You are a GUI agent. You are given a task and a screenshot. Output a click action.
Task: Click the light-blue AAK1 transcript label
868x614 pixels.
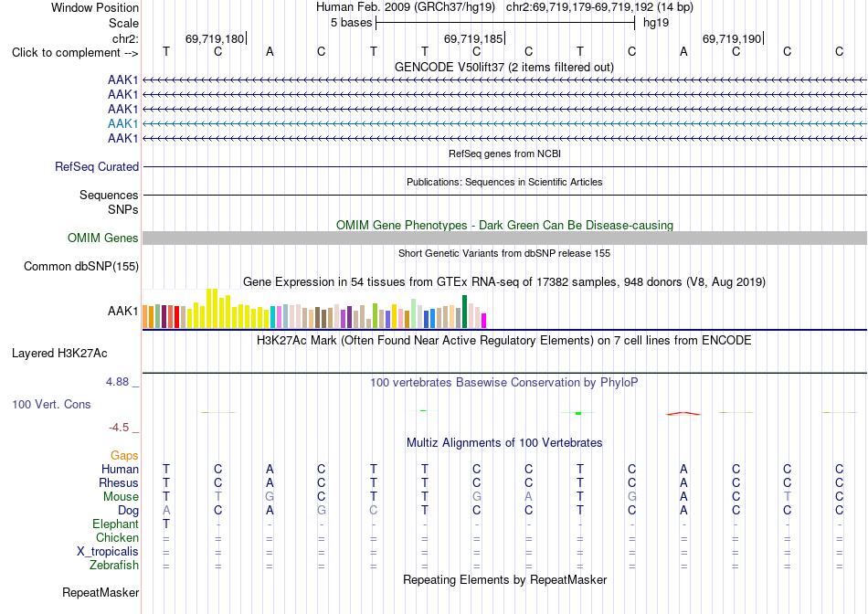point(123,123)
